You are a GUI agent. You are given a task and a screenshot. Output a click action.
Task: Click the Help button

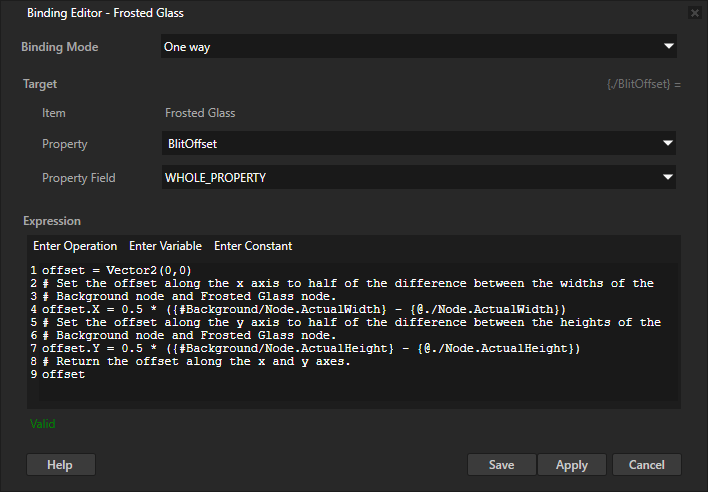click(60, 465)
